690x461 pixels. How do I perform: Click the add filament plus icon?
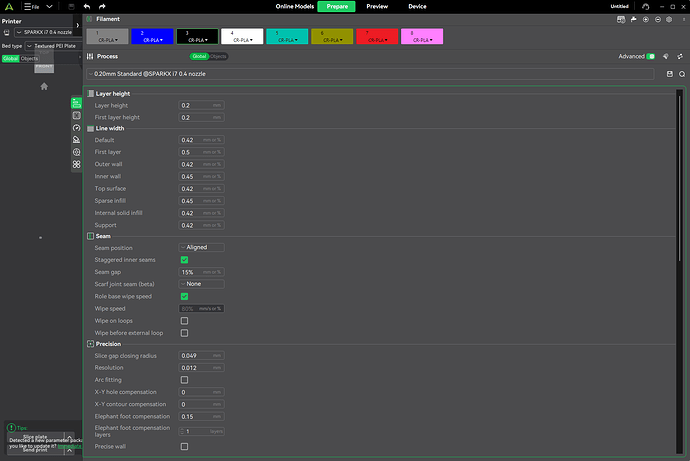click(646, 19)
